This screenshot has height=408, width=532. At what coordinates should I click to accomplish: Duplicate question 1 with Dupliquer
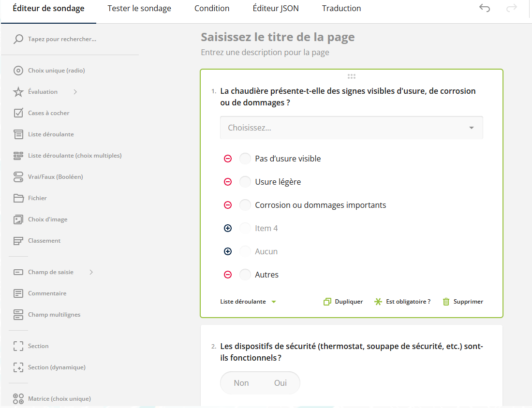(x=343, y=302)
